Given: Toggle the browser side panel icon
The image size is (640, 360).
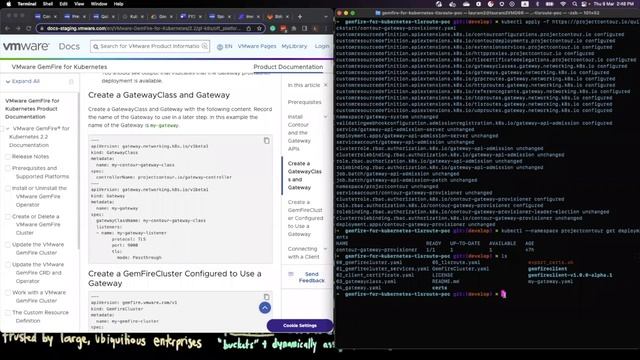Looking at the screenshot, I should 304,28.
